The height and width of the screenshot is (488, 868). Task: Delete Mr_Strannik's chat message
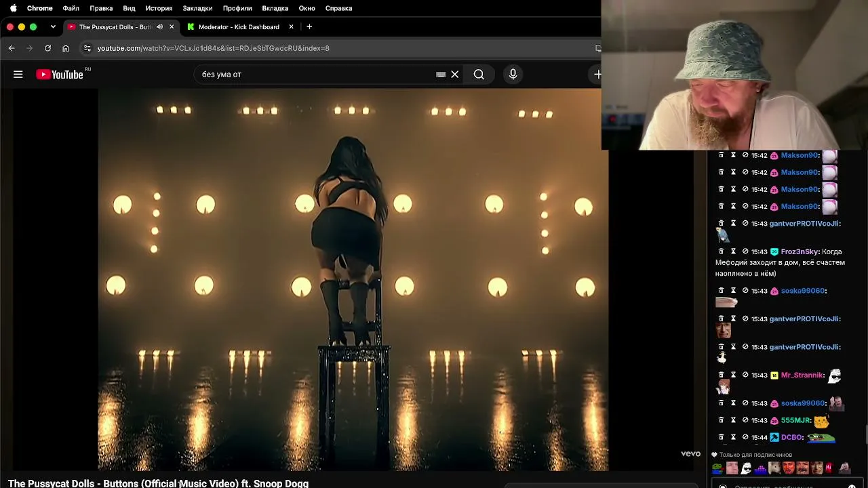point(721,375)
